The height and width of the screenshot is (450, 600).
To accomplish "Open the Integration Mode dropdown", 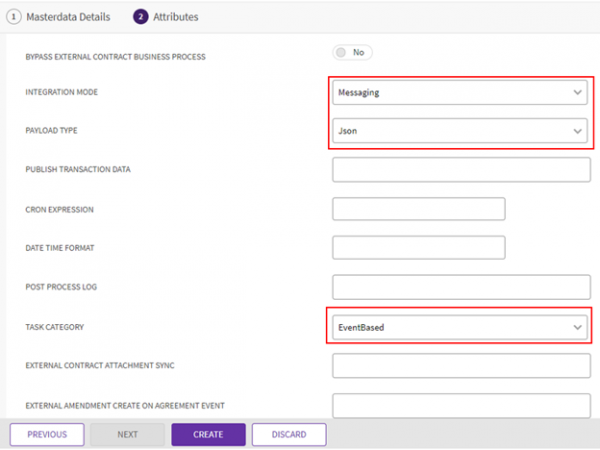I will pos(458,93).
